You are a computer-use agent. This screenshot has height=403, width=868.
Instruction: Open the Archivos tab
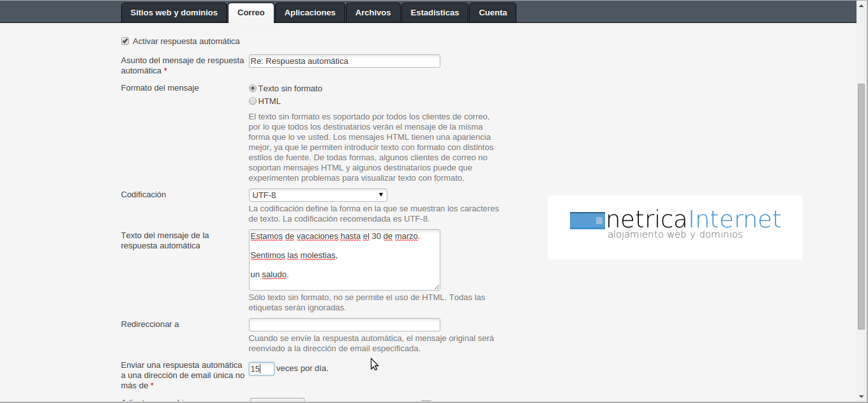[x=373, y=13]
